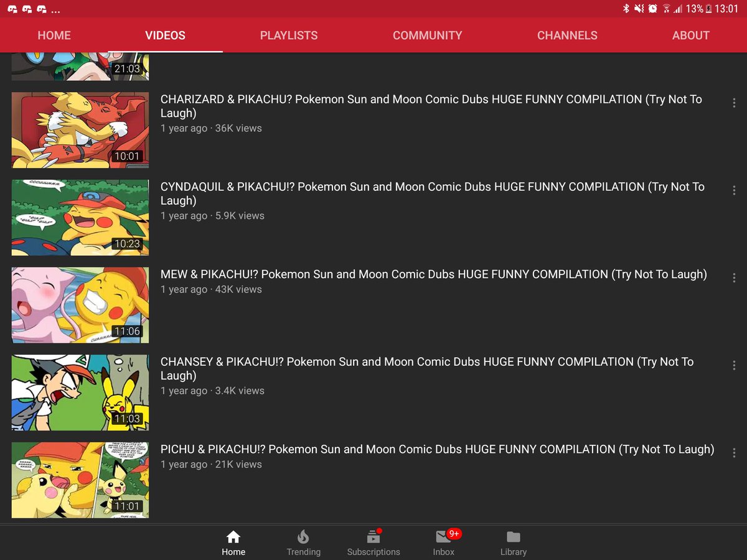
Task: Open Trending in the bottom navigation
Action: pyautogui.click(x=303, y=543)
